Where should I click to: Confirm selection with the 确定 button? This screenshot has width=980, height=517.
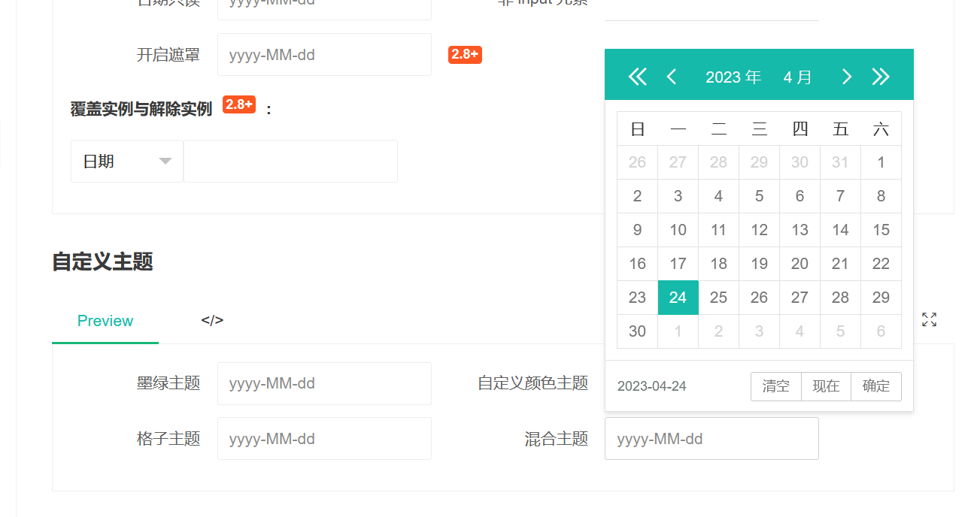tap(875, 386)
